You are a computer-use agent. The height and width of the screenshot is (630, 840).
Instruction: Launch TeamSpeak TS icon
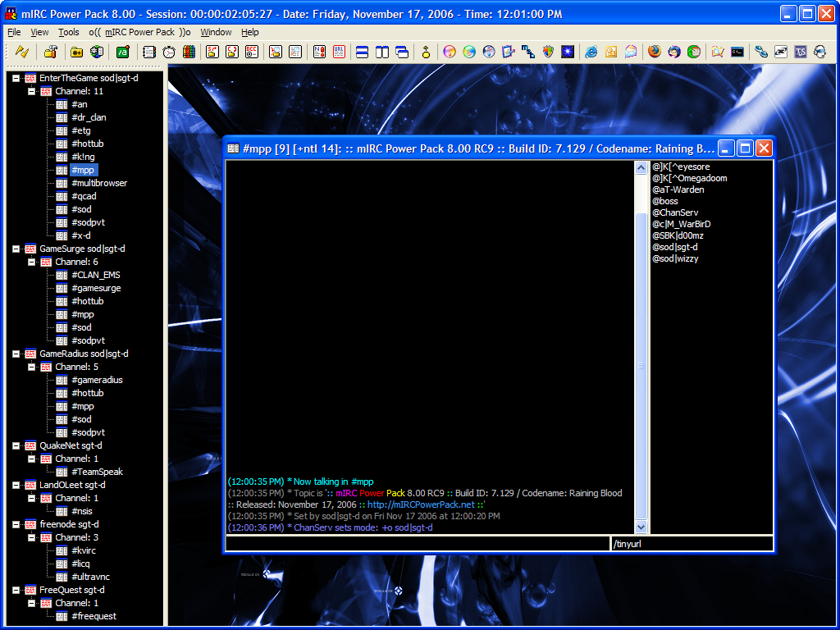(801, 52)
